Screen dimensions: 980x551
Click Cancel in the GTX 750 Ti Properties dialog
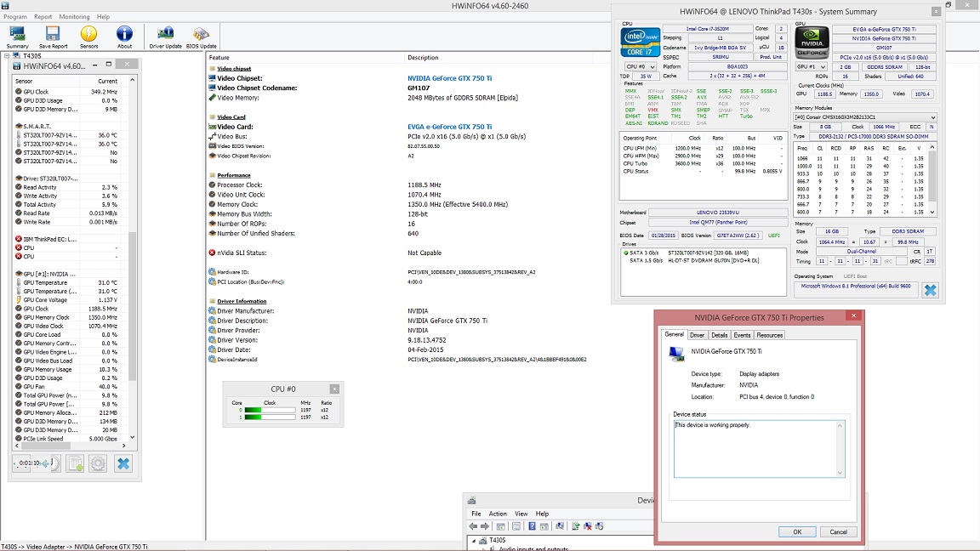point(838,531)
